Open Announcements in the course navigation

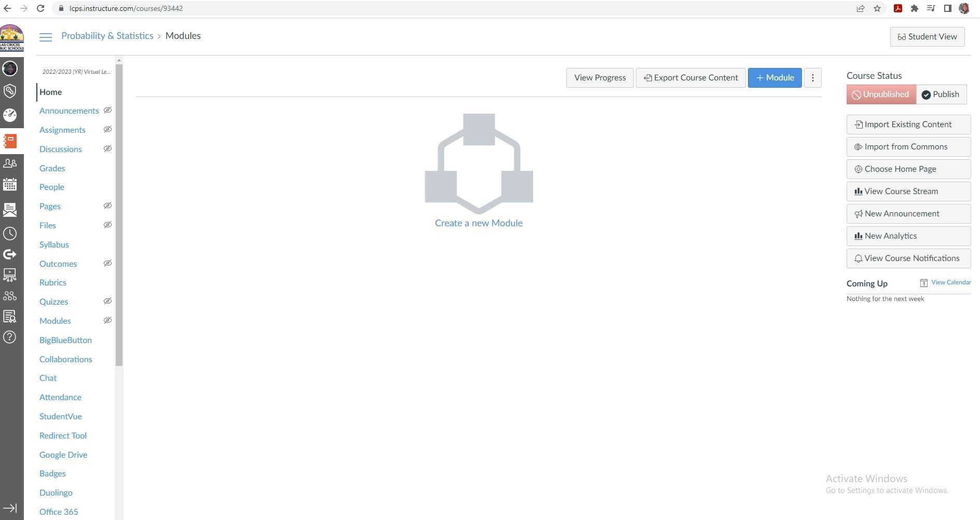pyautogui.click(x=69, y=111)
